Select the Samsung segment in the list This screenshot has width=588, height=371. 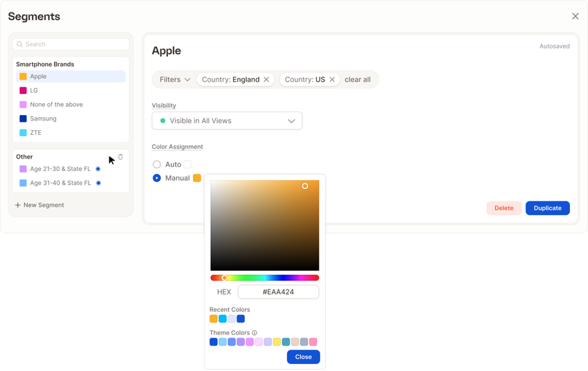coord(43,119)
